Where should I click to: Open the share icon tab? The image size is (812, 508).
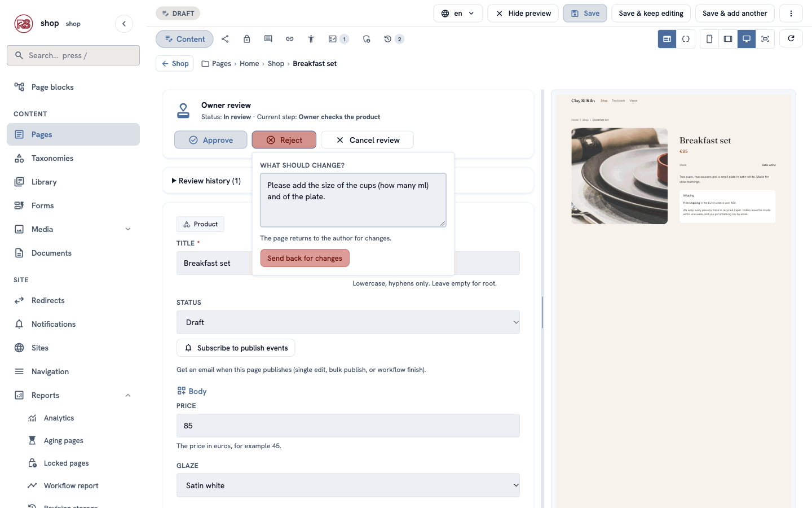tap(225, 39)
